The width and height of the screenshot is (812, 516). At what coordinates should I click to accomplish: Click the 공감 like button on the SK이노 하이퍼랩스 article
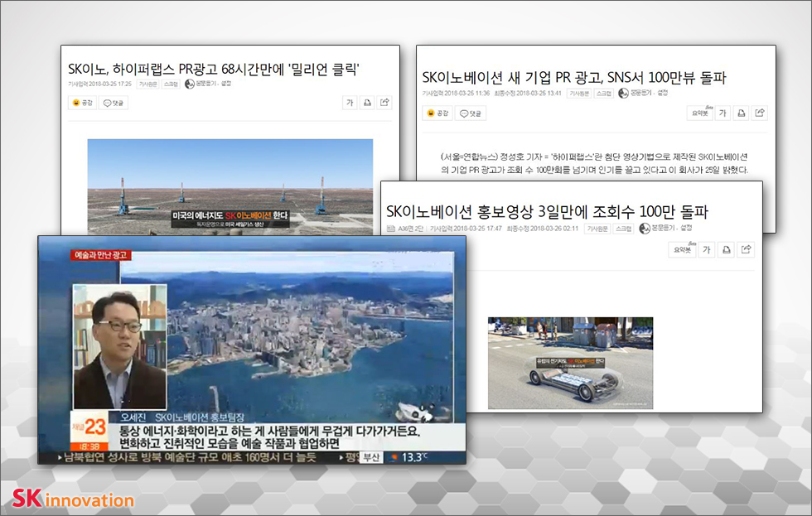[81, 103]
